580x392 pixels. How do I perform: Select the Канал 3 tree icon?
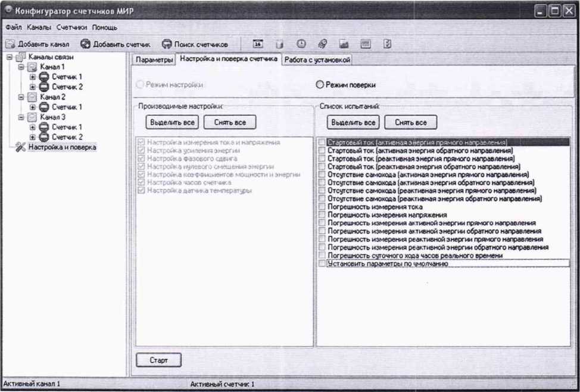33,117
